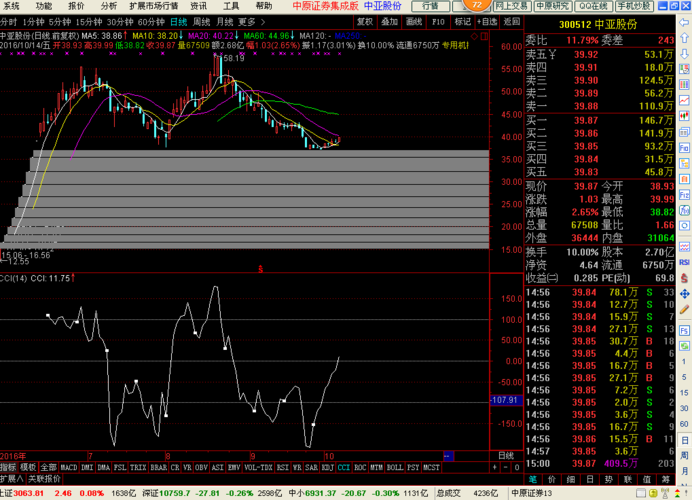Open 中原研究 research button

[x=553, y=6]
